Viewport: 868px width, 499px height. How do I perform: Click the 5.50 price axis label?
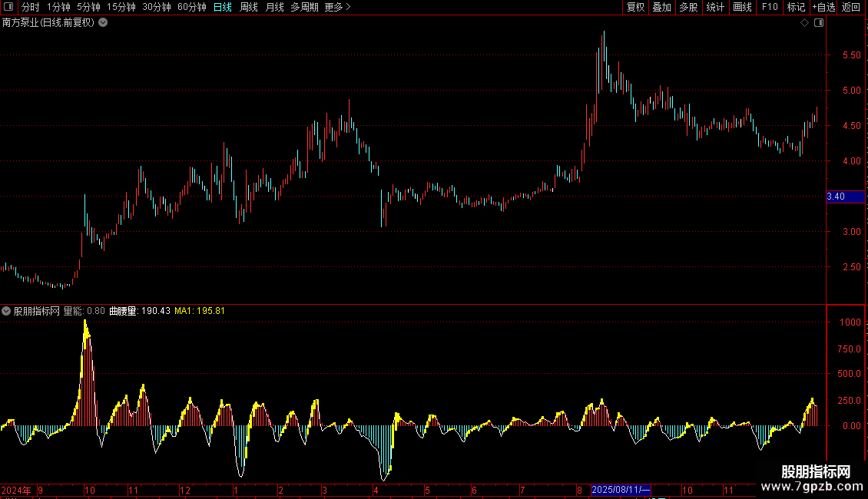pos(851,55)
